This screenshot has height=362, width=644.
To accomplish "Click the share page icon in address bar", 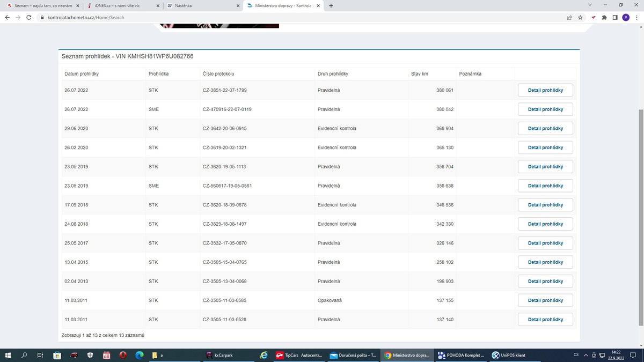I will point(569,17).
